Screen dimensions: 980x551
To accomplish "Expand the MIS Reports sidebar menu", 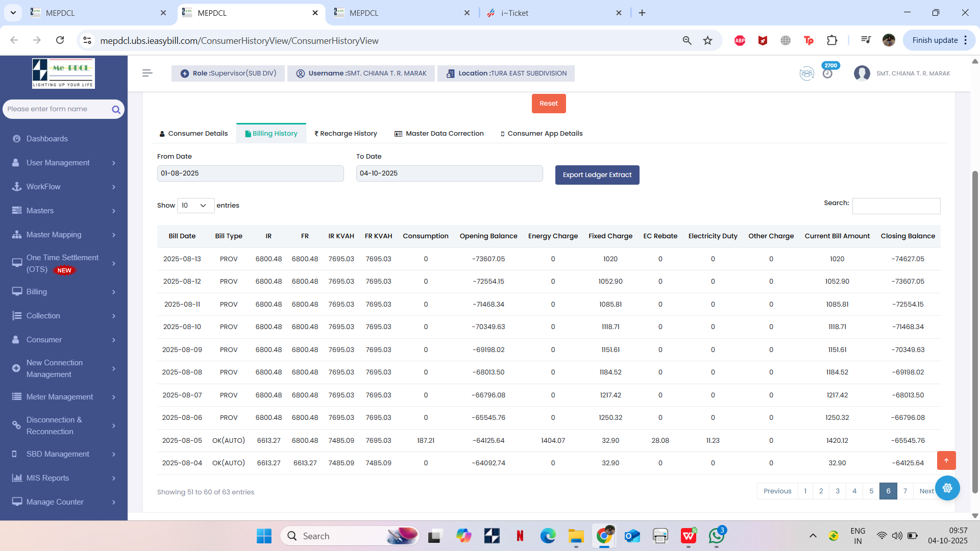I will click(x=64, y=478).
